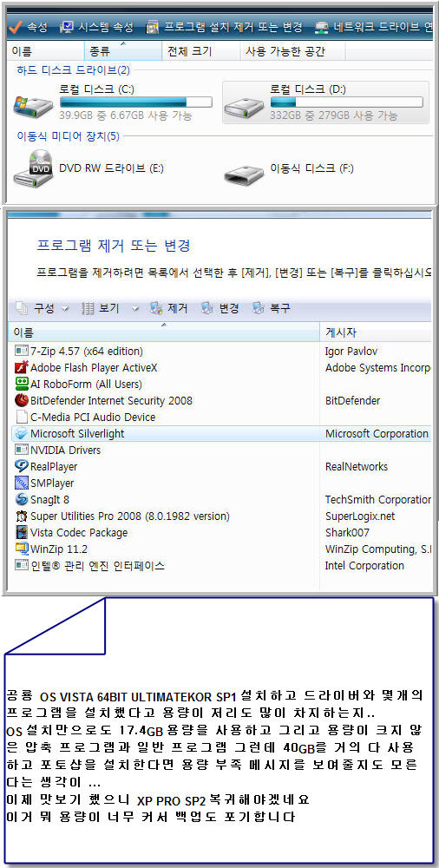
Task: Sort by the 게시자 column header
Action: point(376,332)
